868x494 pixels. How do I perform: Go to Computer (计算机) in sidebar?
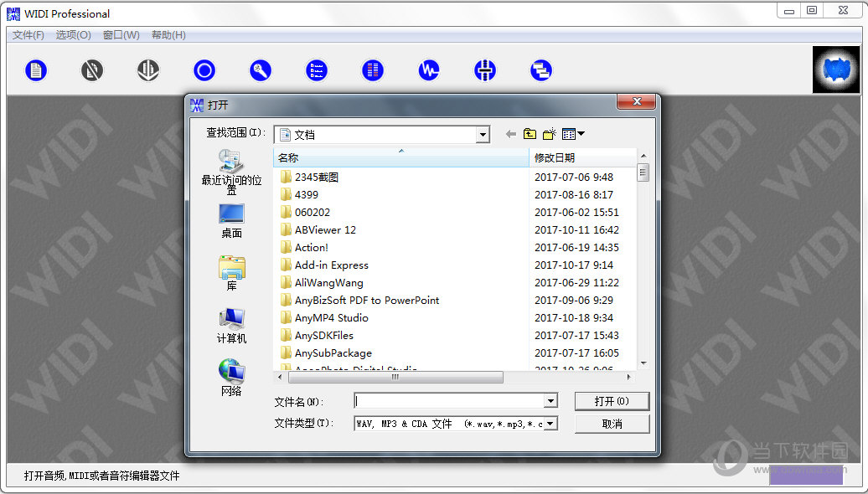pos(231,326)
